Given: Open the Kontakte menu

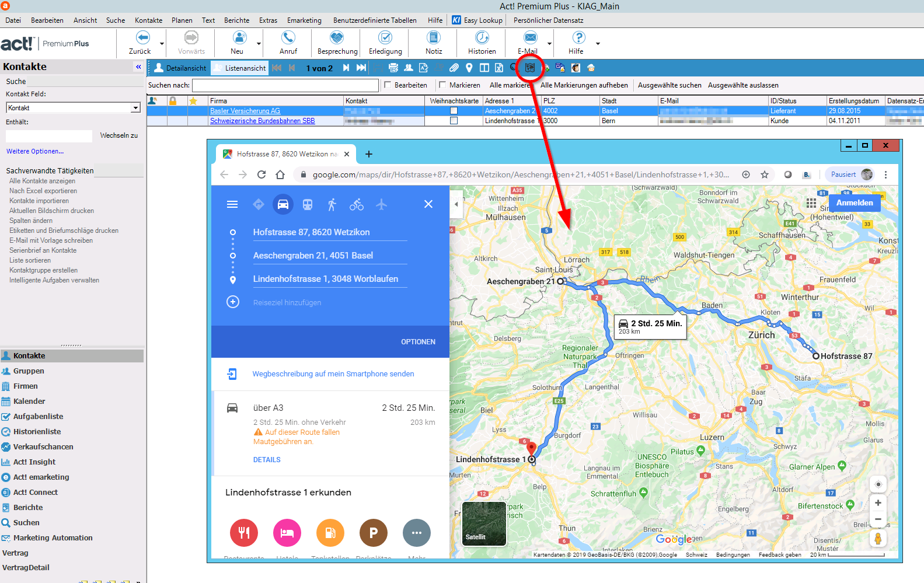Looking at the screenshot, I should (148, 20).
